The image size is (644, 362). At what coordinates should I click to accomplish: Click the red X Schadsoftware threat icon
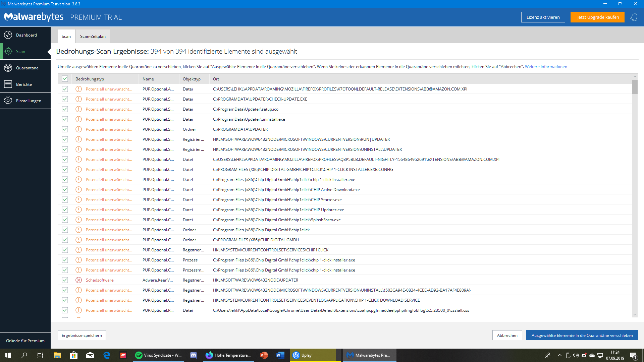78,280
